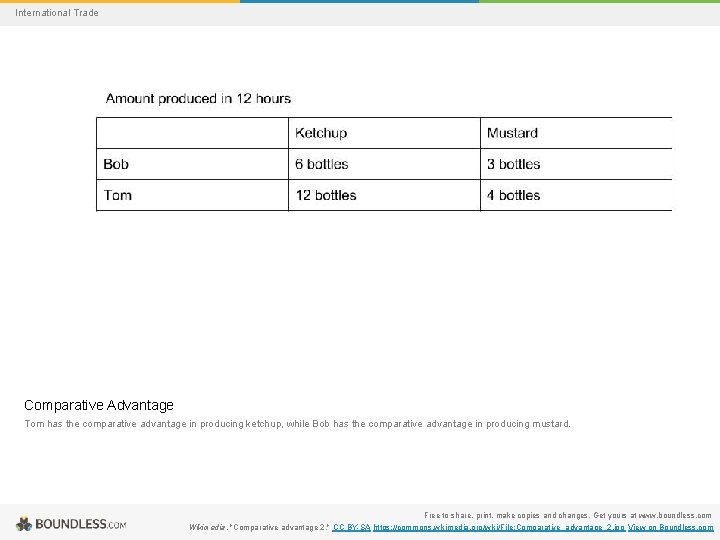This screenshot has width=720, height=540.
Task: Click the Comparative Advantage heading
Action: [99, 405]
